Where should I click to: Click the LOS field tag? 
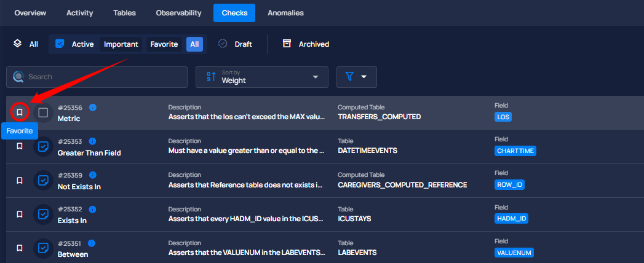(x=503, y=117)
